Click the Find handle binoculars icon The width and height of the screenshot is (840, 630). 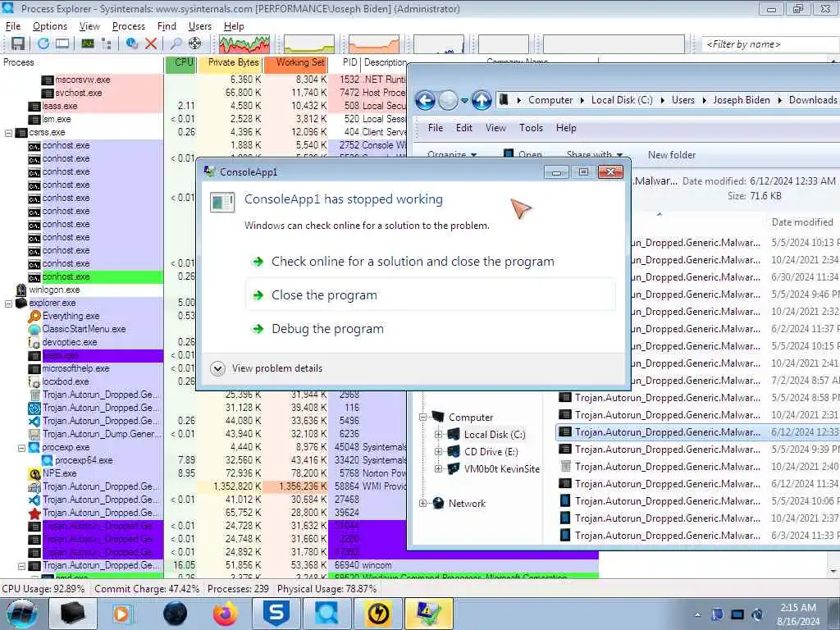coord(176,43)
